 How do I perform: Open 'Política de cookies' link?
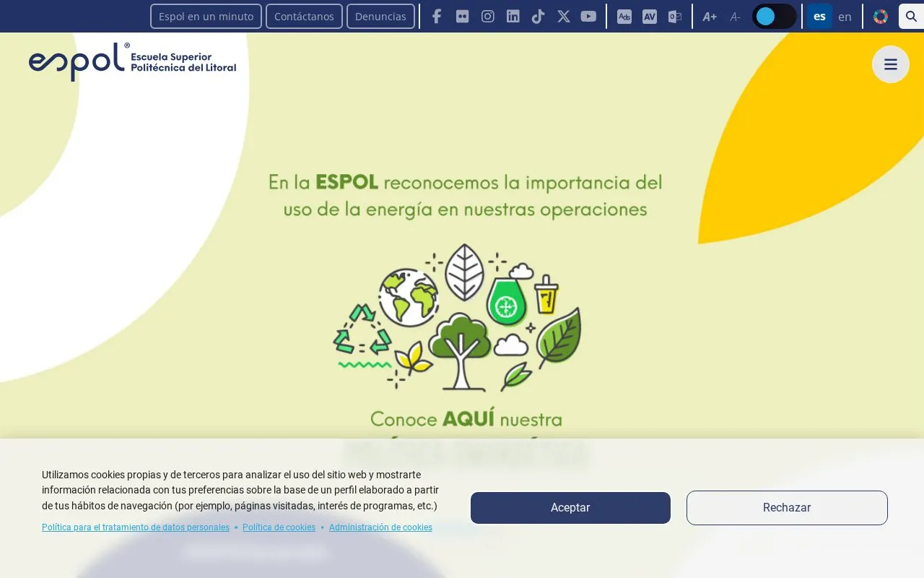pos(279,527)
